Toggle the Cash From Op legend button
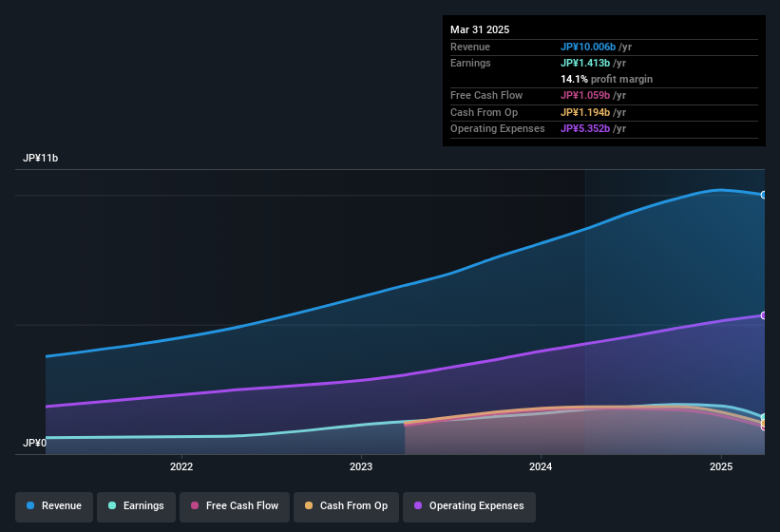The height and width of the screenshot is (532, 780). 346,506
